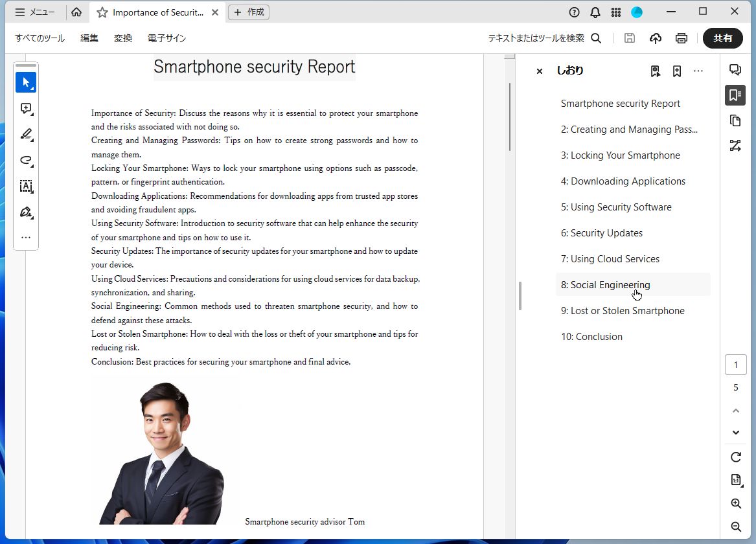Viewport: 756px width, 544px height.
Task: Open the comments panel
Action: point(735,69)
